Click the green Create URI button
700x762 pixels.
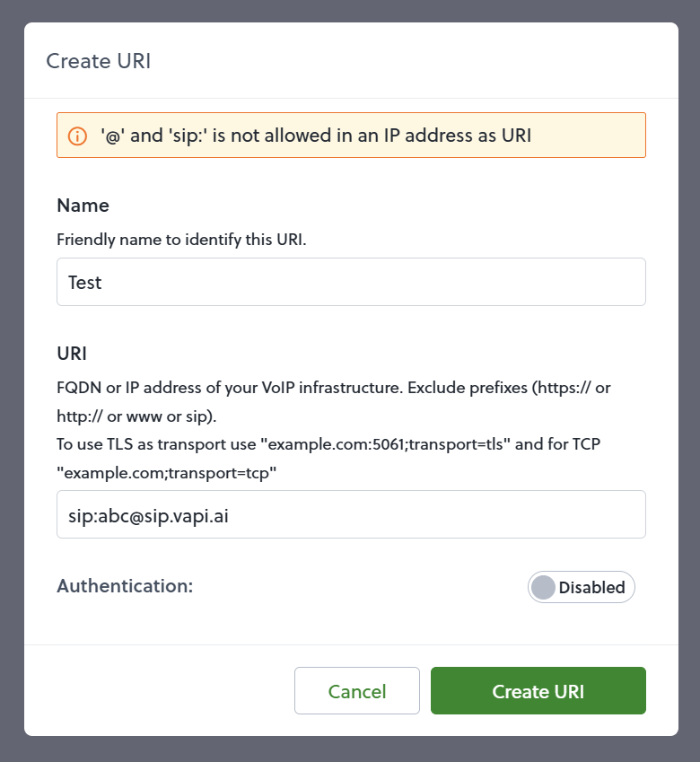[538, 690]
